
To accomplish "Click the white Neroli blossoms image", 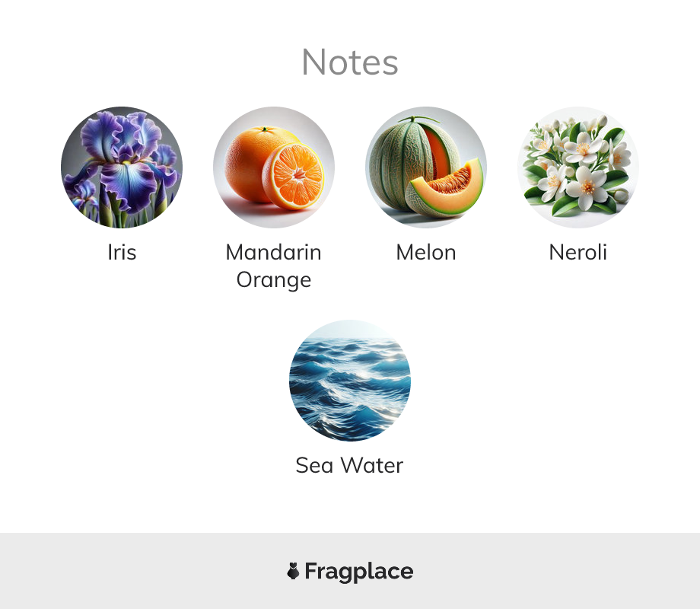I will click(x=578, y=167).
